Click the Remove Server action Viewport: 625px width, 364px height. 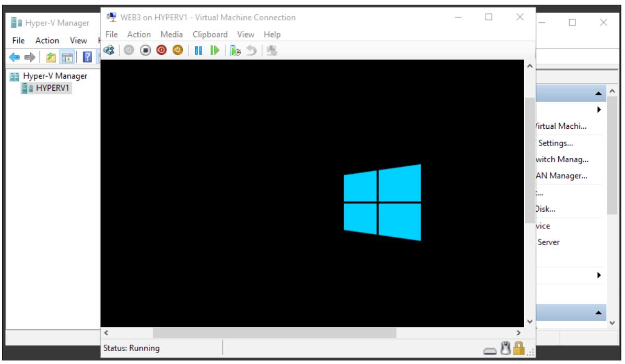pos(548,242)
